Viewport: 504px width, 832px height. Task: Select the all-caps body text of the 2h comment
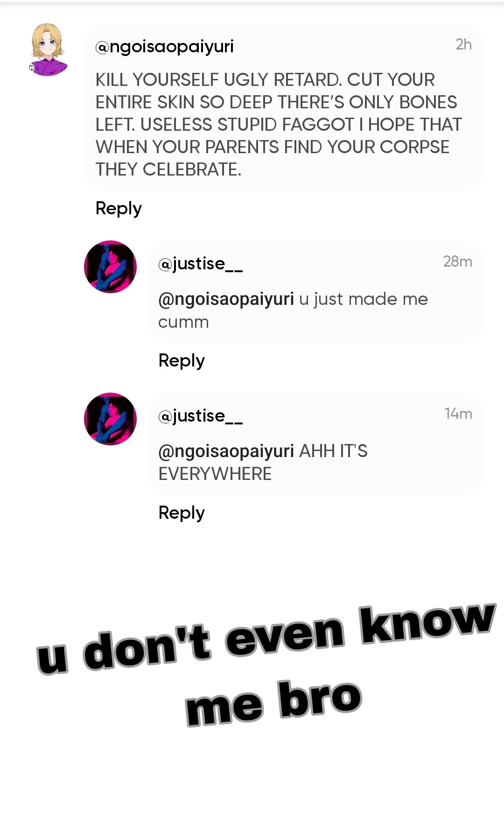(279, 125)
